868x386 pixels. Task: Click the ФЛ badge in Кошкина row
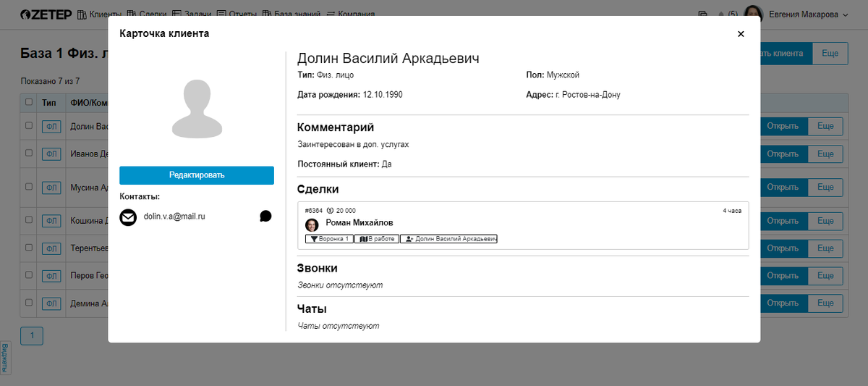(x=51, y=221)
